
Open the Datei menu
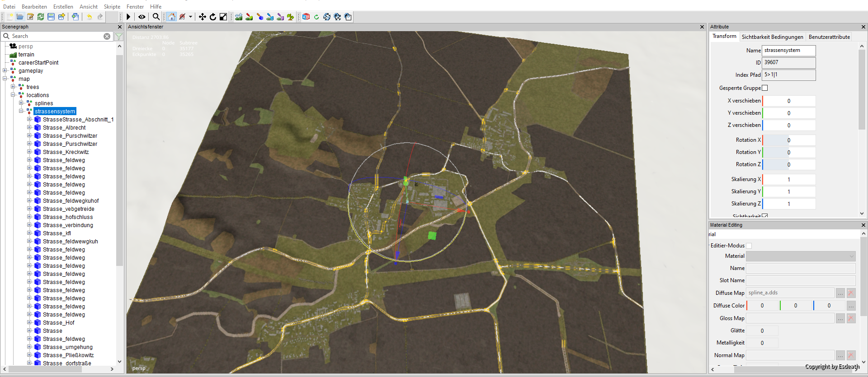coord(9,7)
